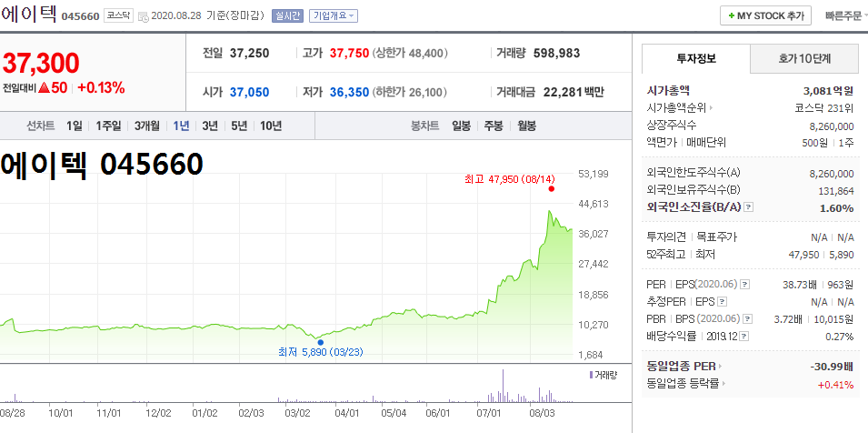Click the 고가 value 37,750

click(349, 53)
